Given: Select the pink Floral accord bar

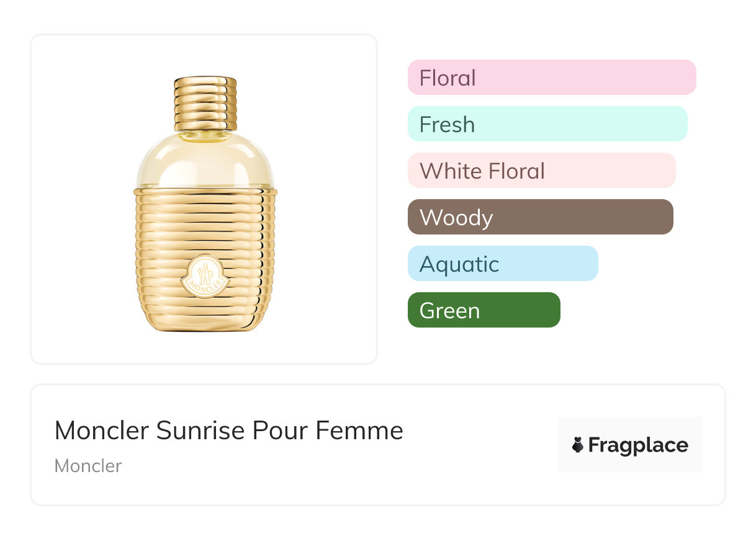Looking at the screenshot, I should [551, 78].
